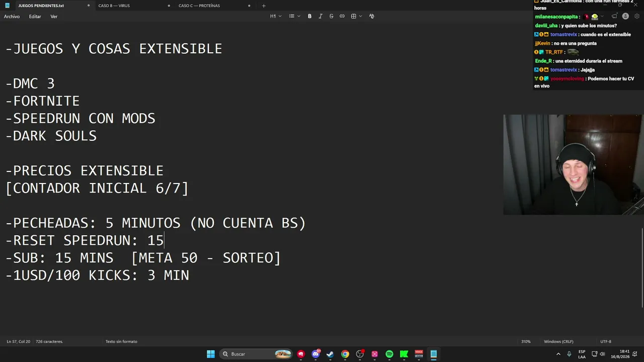Open Spotify from the taskbar
644x362 pixels.
point(389,354)
